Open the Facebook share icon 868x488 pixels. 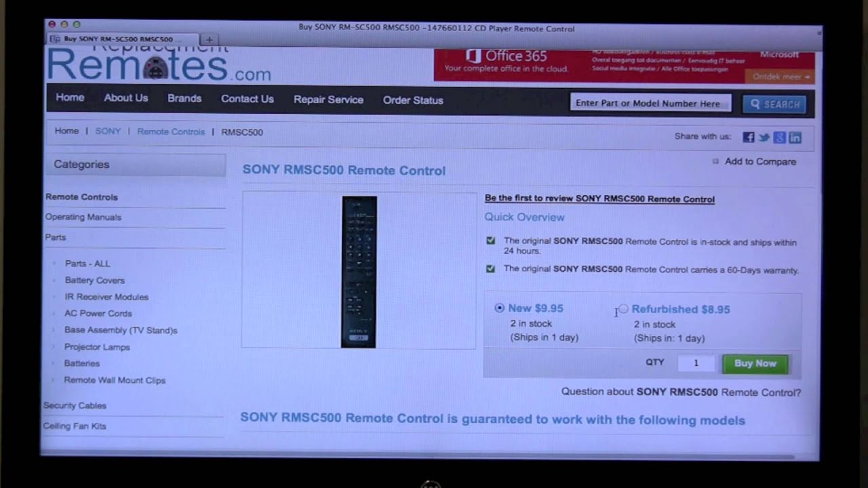pyautogui.click(x=748, y=138)
